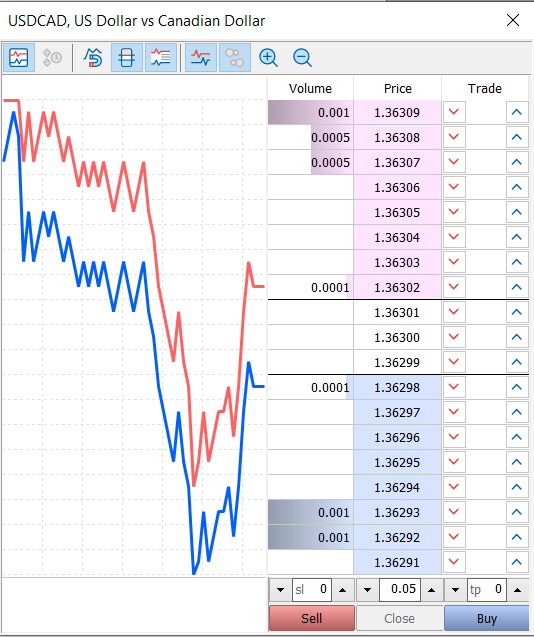Image resolution: width=534 pixels, height=637 pixels.
Task: Click the blue Buy button
Action: click(x=486, y=618)
